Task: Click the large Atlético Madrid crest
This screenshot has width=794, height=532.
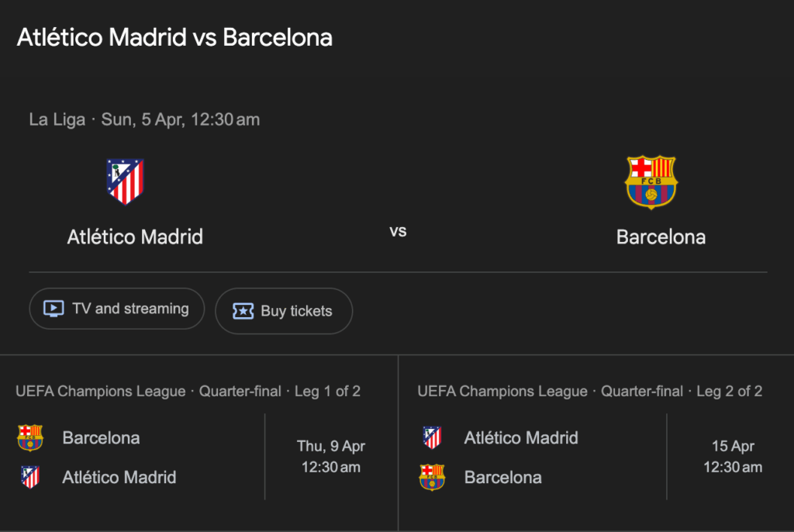Action: [x=124, y=181]
